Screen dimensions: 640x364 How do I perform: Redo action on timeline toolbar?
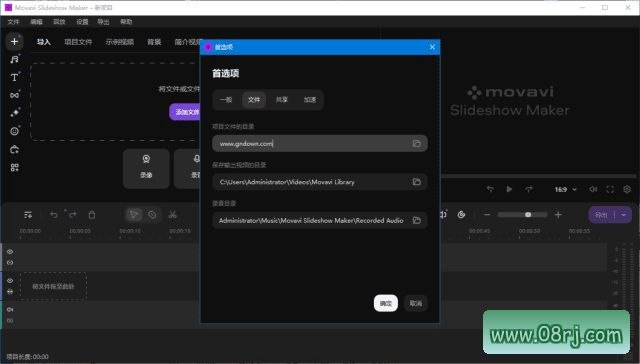[x=73, y=215]
